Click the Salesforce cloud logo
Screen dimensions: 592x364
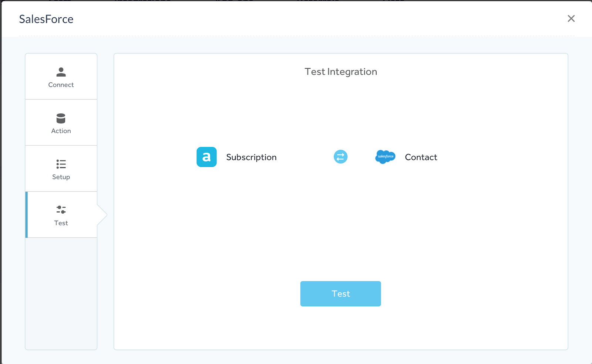[x=385, y=157]
